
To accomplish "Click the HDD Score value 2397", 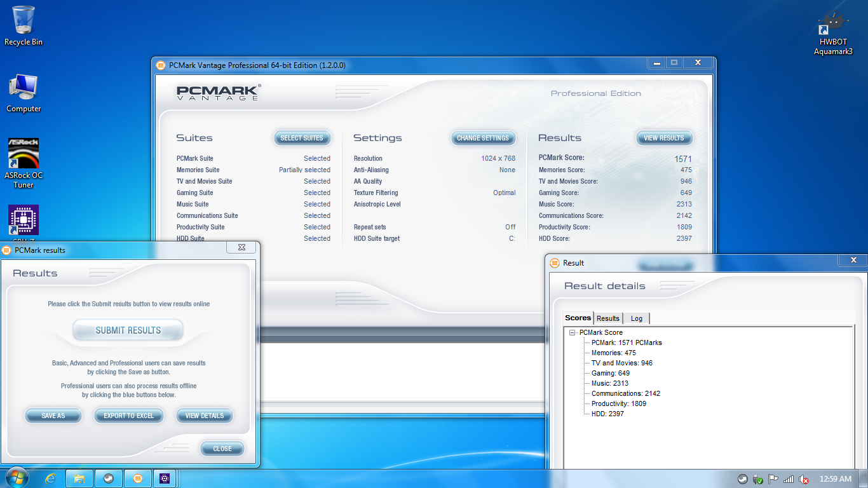I will (684, 238).
